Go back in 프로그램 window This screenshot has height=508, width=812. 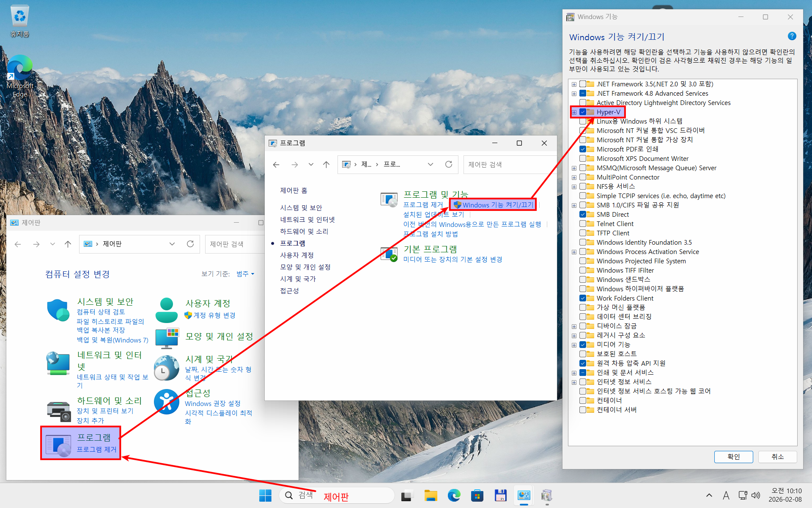click(x=276, y=164)
